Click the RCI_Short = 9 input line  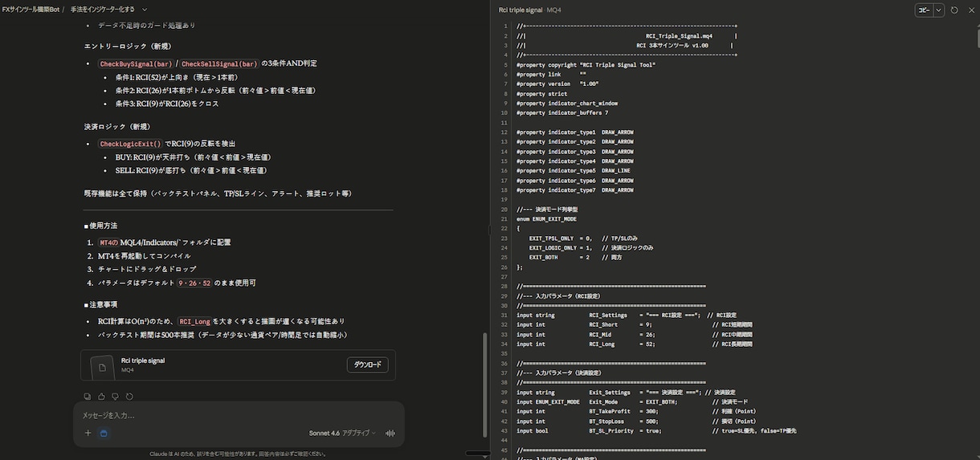pos(635,324)
